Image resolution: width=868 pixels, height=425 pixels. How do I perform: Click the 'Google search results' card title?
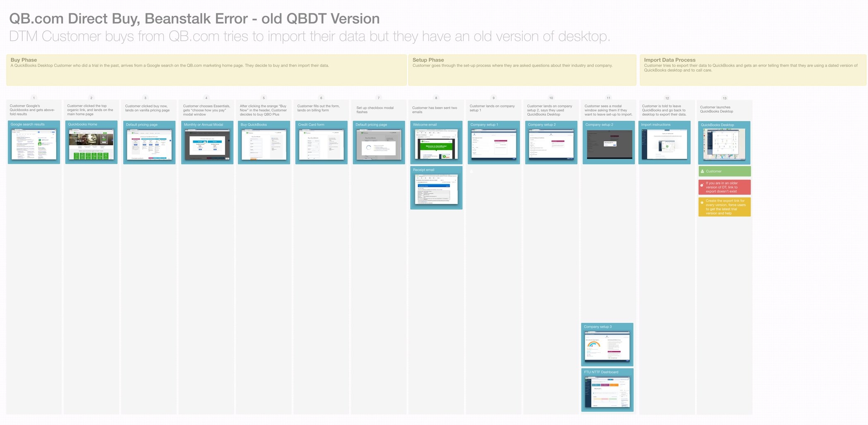[28, 124]
